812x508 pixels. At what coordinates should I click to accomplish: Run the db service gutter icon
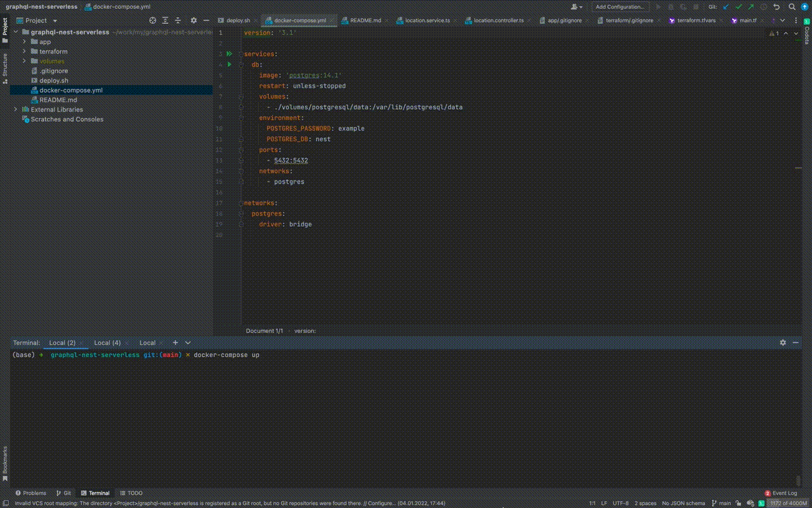click(x=230, y=65)
